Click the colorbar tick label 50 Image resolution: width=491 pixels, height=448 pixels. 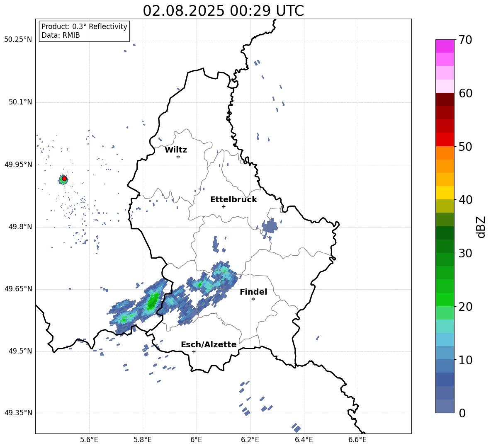coord(465,146)
